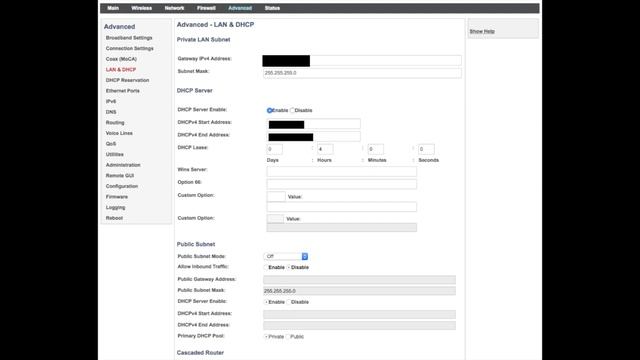Click the first Custom Option number field

(x=276, y=197)
